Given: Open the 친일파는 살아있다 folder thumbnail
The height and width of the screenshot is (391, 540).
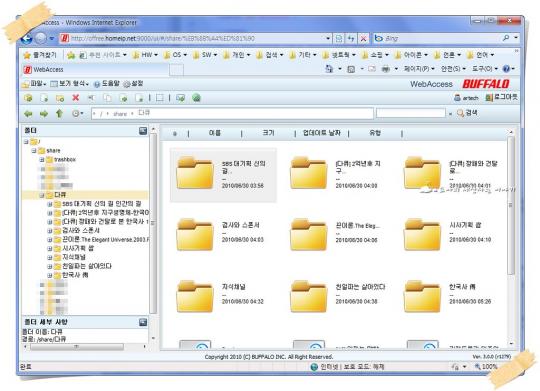Looking at the screenshot, I should coord(309,296).
